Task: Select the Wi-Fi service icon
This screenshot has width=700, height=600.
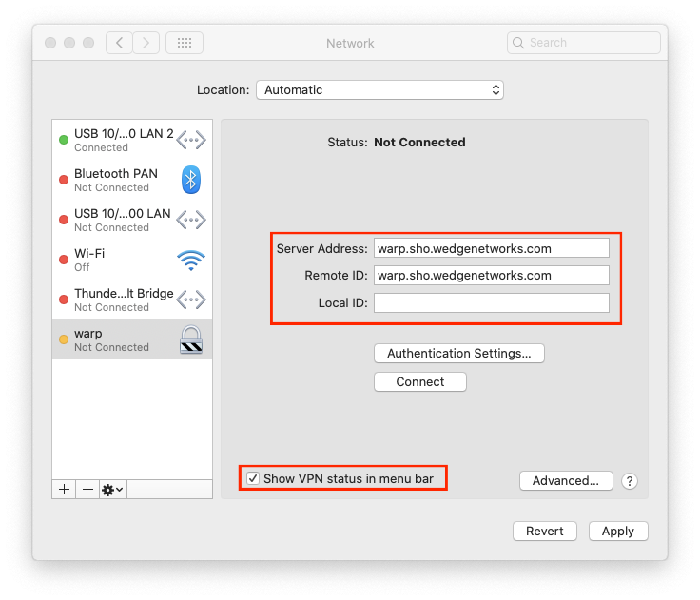Action: [191, 260]
